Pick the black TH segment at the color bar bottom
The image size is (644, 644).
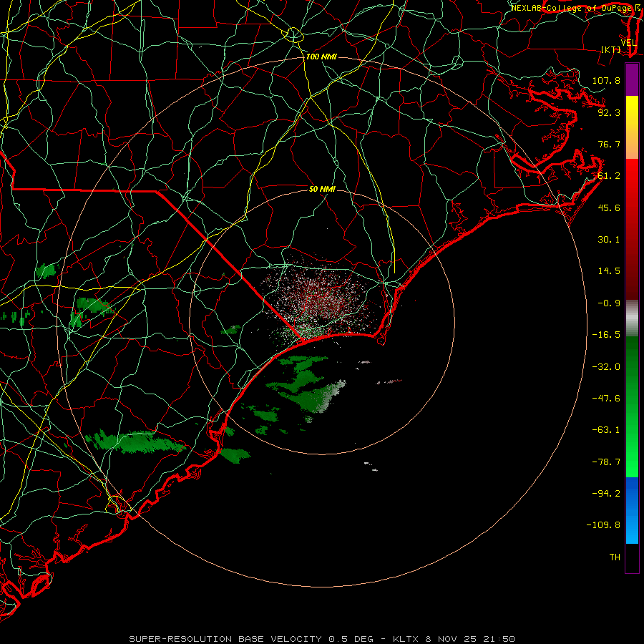tap(632, 558)
